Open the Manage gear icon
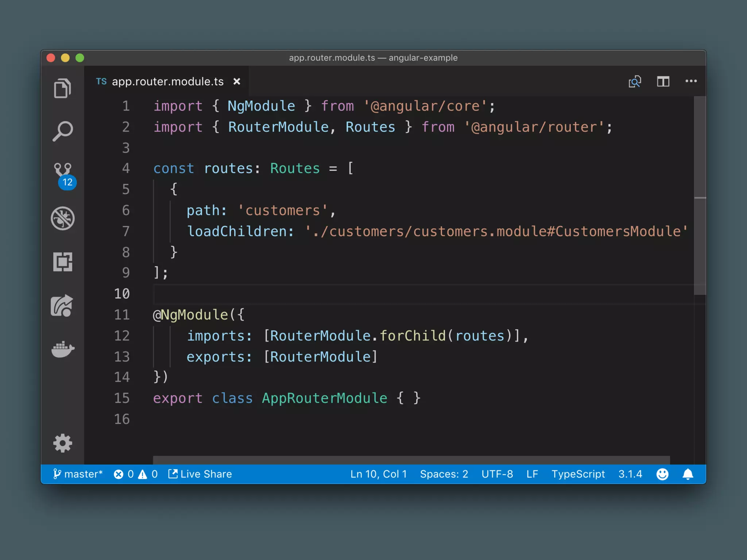 click(x=62, y=443)
